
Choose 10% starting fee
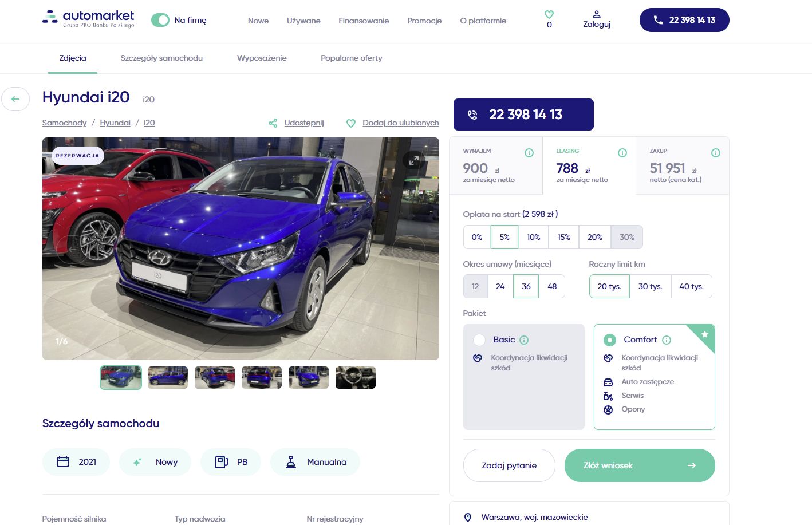534,237
